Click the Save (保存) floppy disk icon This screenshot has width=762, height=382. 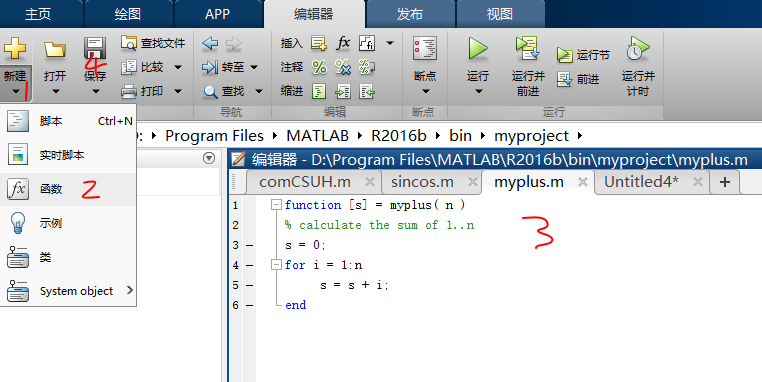pos(95,49)
